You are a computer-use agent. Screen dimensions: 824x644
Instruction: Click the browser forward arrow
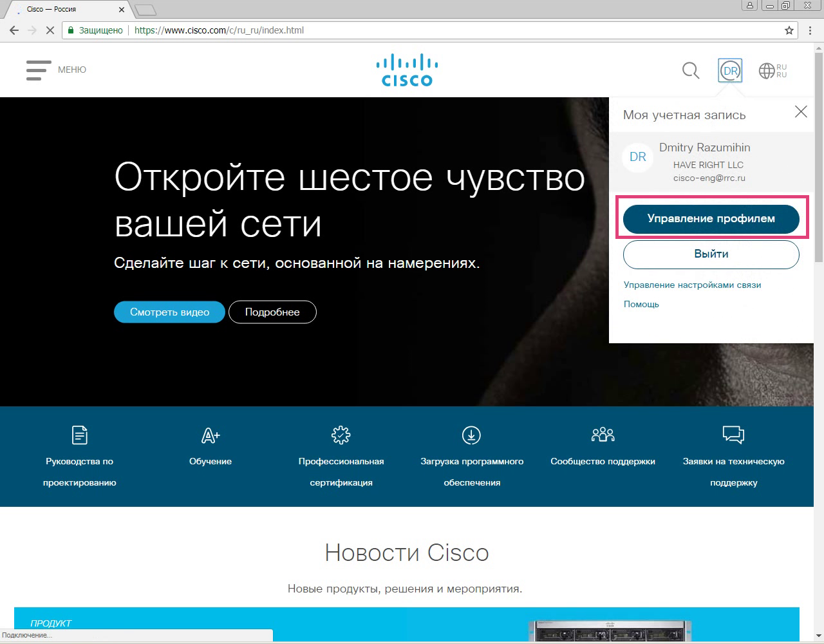tap(32, 30)
